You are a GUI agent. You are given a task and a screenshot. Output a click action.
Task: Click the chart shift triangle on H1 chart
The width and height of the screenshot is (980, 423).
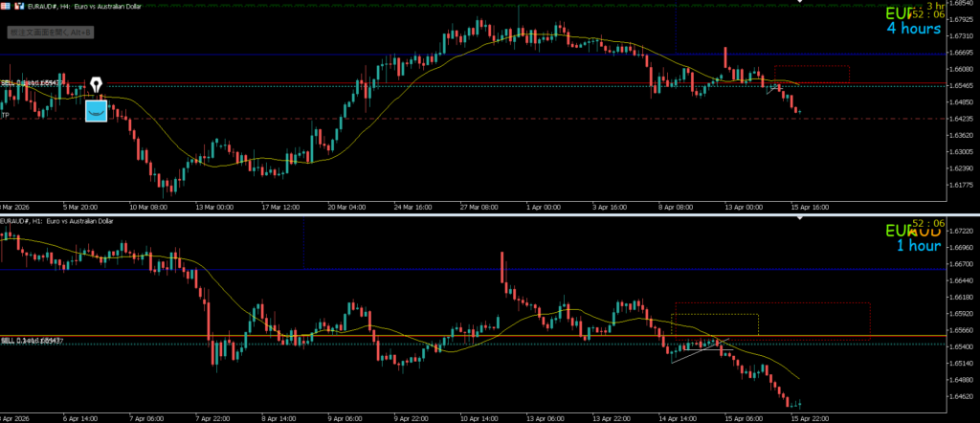click(800, 219)
